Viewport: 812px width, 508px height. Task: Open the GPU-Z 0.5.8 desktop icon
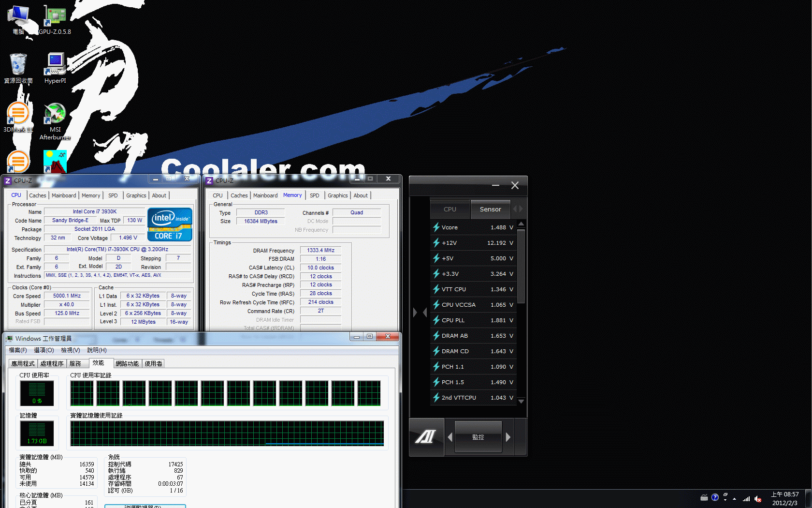[55, 19]
